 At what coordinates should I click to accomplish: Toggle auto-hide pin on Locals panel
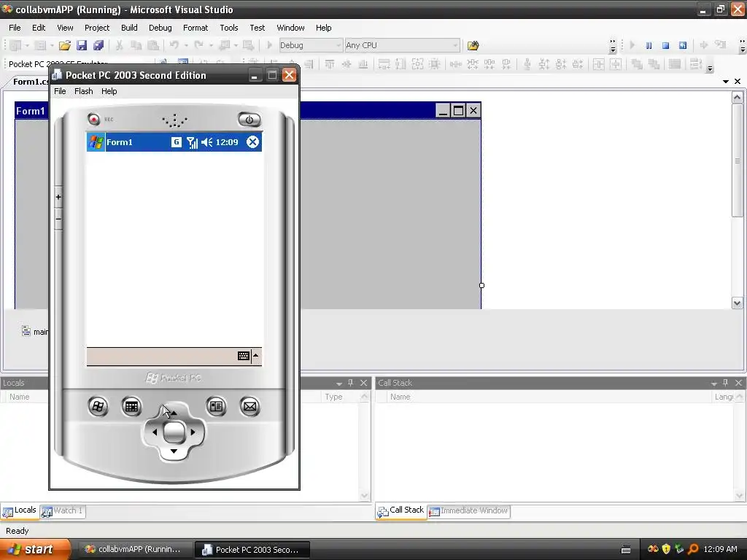351,383
